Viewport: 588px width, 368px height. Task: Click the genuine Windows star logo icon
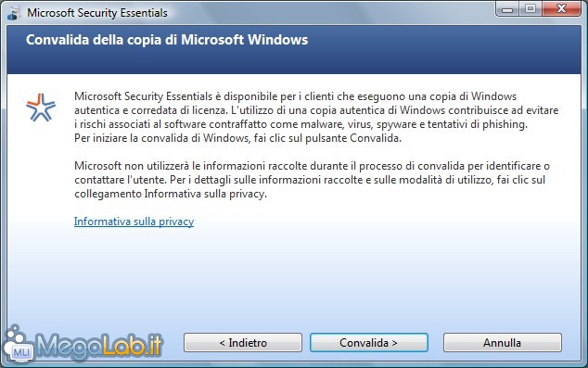41,108
